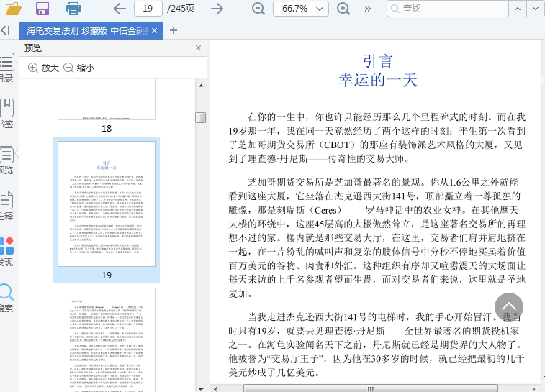Open the zoom percentage dropdown showing 66.7%
This screenshot has height=392, width=545.
pyautogui.click(x=301, y=9)
